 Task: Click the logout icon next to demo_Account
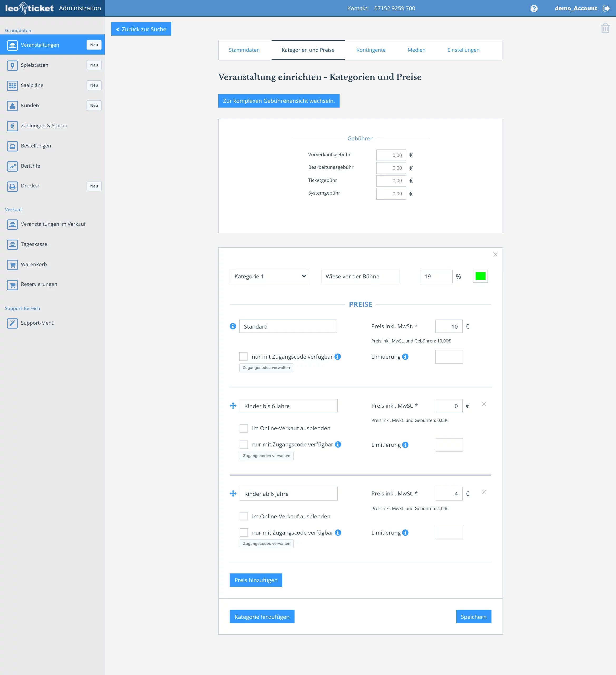(606, 8)
